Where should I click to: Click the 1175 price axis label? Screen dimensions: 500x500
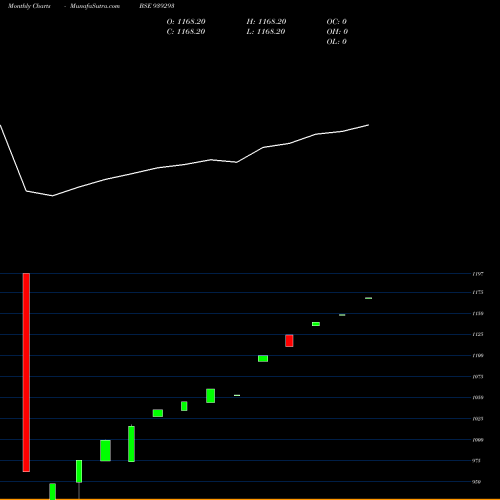click(x=478, y=292)
